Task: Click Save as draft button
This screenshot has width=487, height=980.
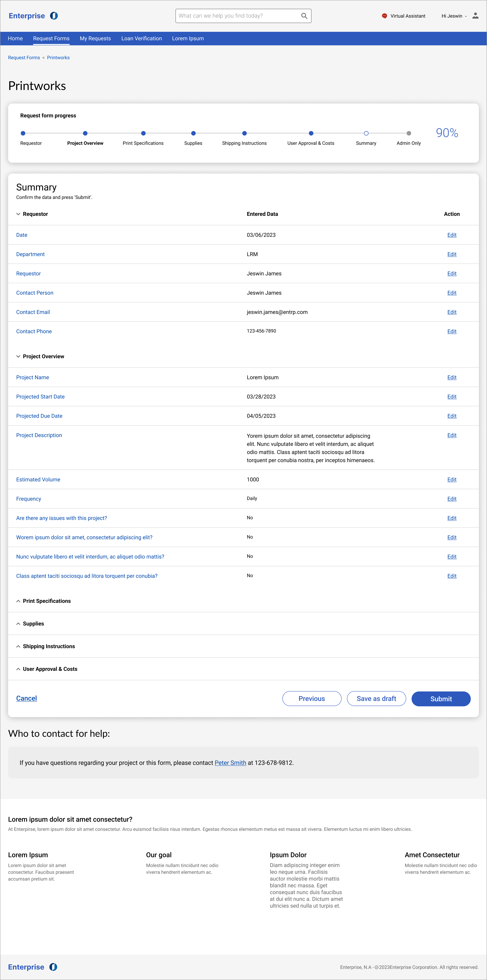Action: [x=376, y=699]
